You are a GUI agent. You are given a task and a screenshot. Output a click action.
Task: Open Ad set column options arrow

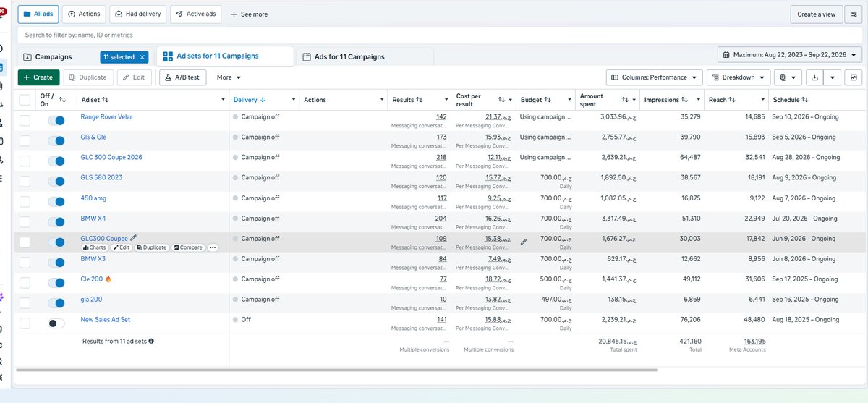point(223,100)
